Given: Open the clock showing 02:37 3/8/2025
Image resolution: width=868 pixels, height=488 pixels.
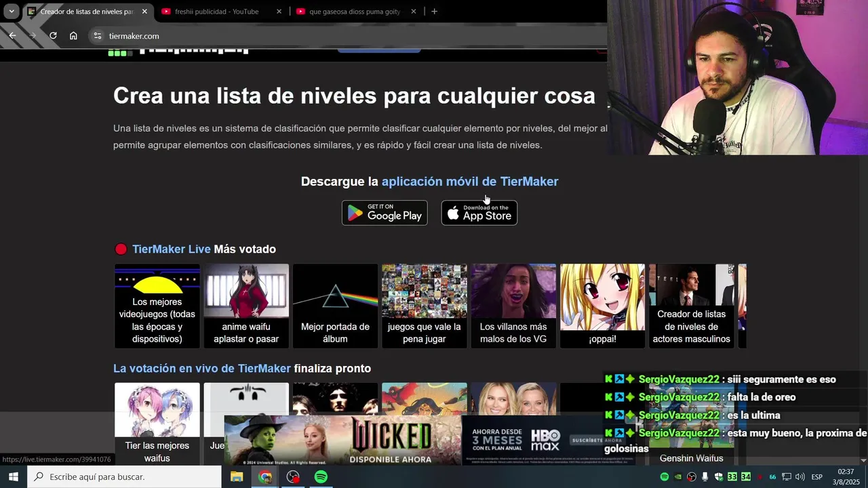Looking at the screenshot, I should click(x=846, y=477).
